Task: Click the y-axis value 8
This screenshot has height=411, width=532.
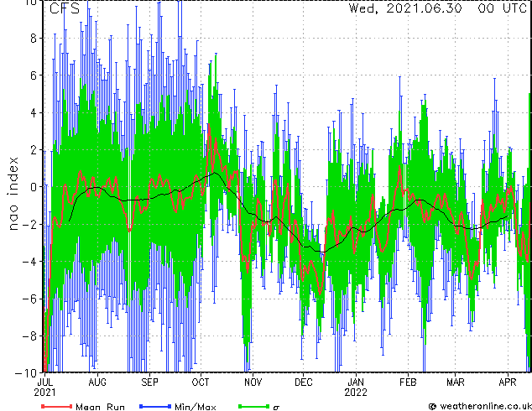Action: [x=34, y=39]
